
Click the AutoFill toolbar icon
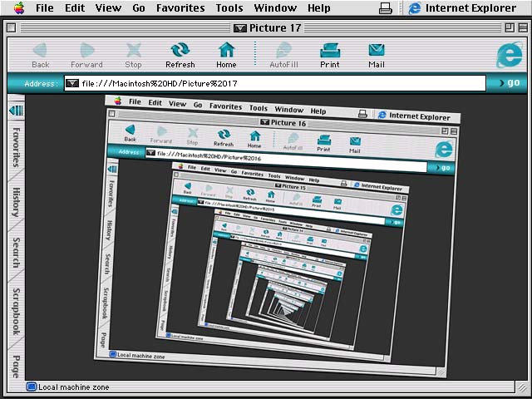point(283,51)
